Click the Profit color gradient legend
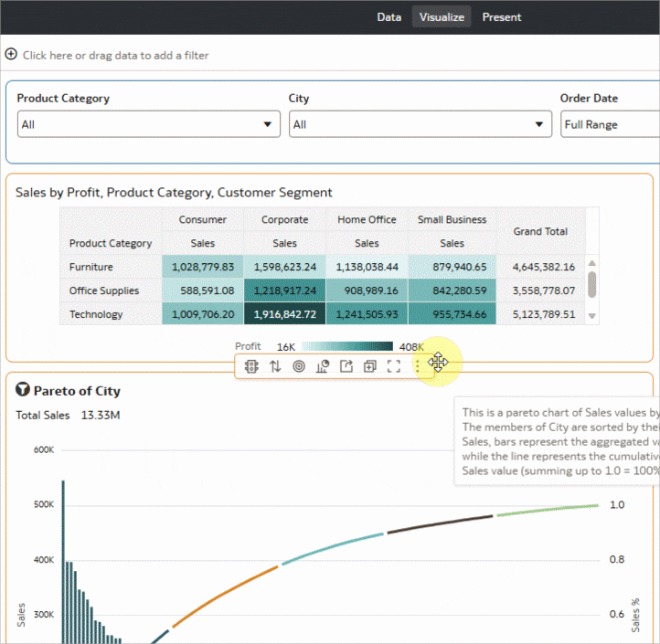Screen dimensions: 660x644 click(347, 347)
